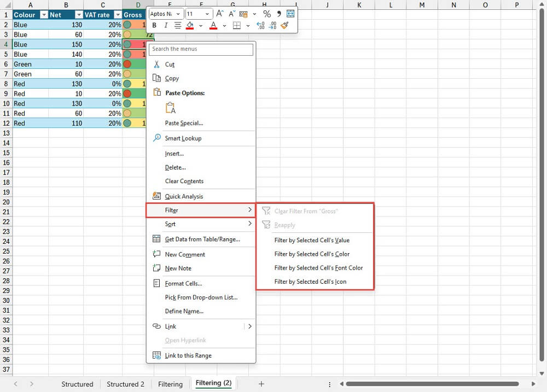Apply Comma Style formatting
The height and width of the screenshot is (392, 547).
(279, 14)
